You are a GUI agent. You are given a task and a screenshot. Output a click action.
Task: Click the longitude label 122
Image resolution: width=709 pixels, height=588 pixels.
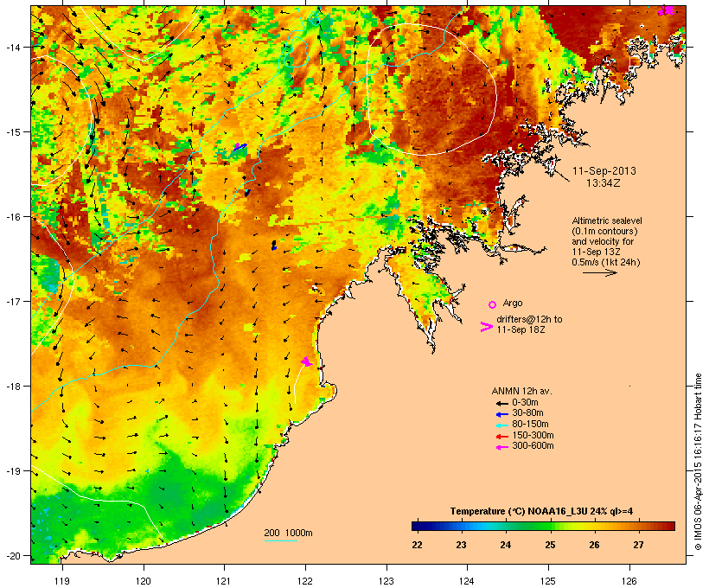[x=305, y=581]
